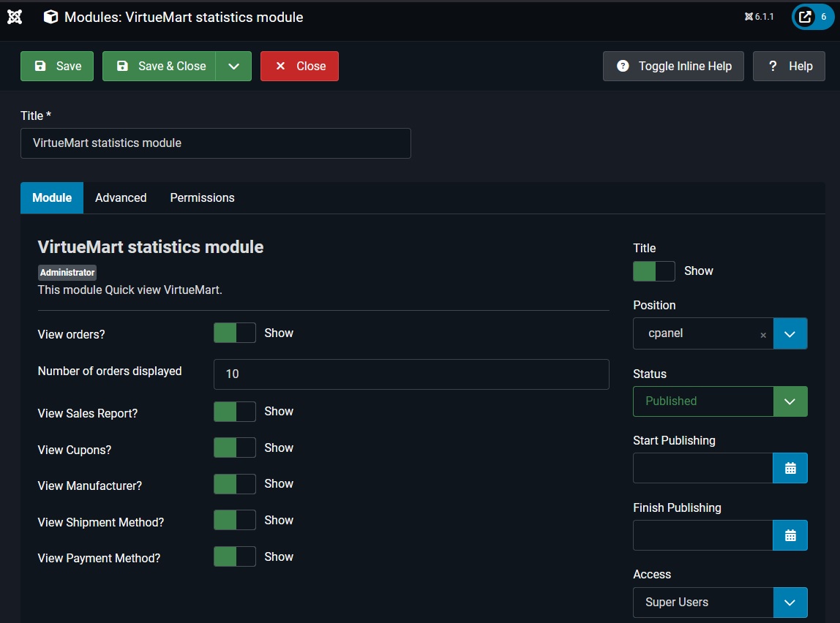The image size is (840, 623).
Task: Click the Number of orders displayed field
Action: tap(411, 374)
